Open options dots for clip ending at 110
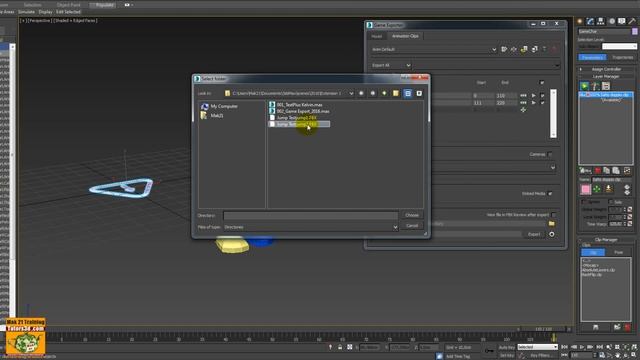The width and height of the screenshot is (640, 360). click(523, 96)
